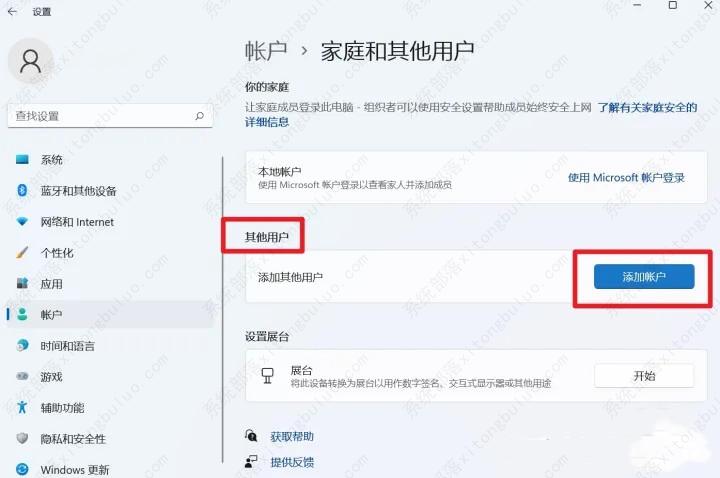720x478 pixels.
Task: Click the back arrow in Settings
Action: [x=12, y=11]
